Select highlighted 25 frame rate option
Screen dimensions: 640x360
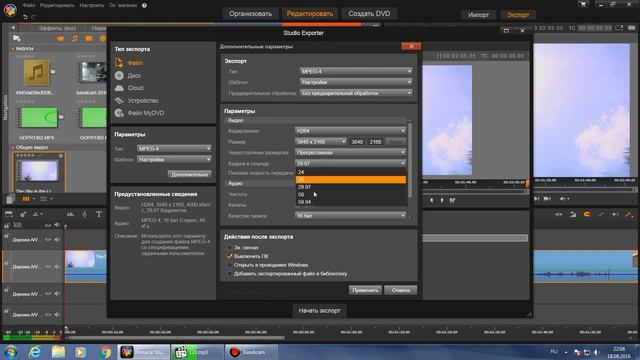[x=351, y=180]
